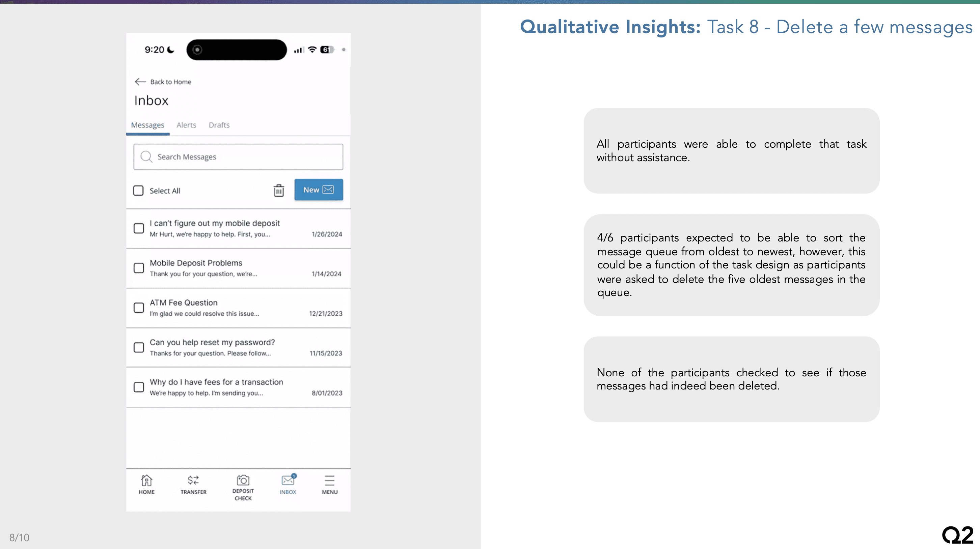
Task: Select the Messages tab
Action: point(147,125)
